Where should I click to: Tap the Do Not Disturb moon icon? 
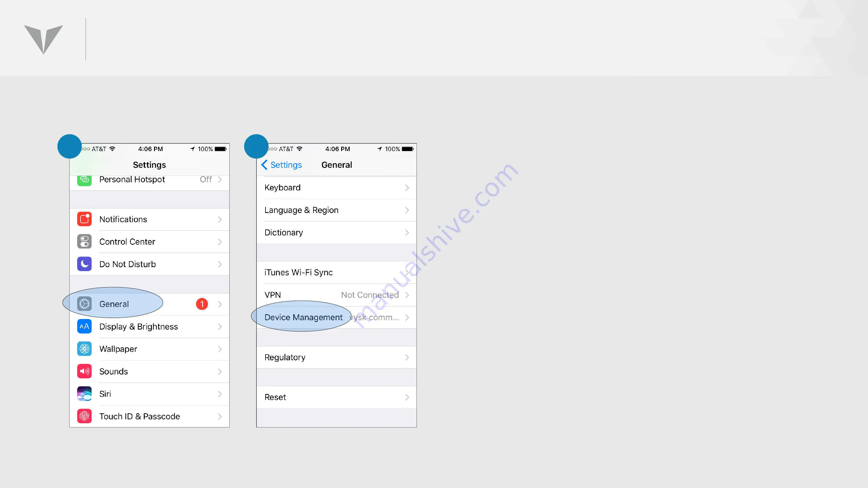point(84,264)
